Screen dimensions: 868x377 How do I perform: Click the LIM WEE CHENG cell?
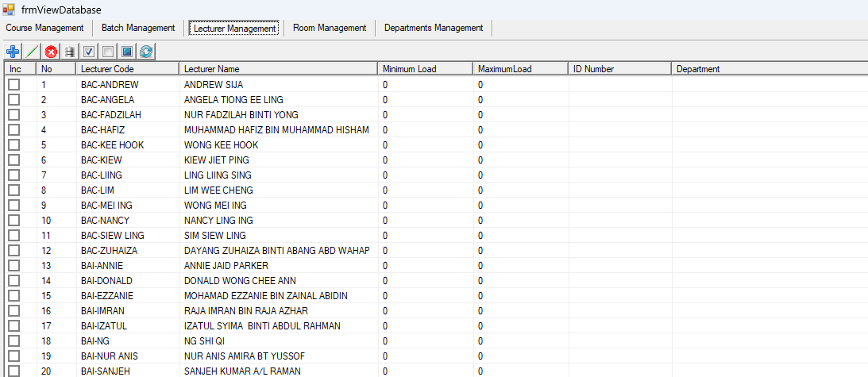tap(279, 190)
